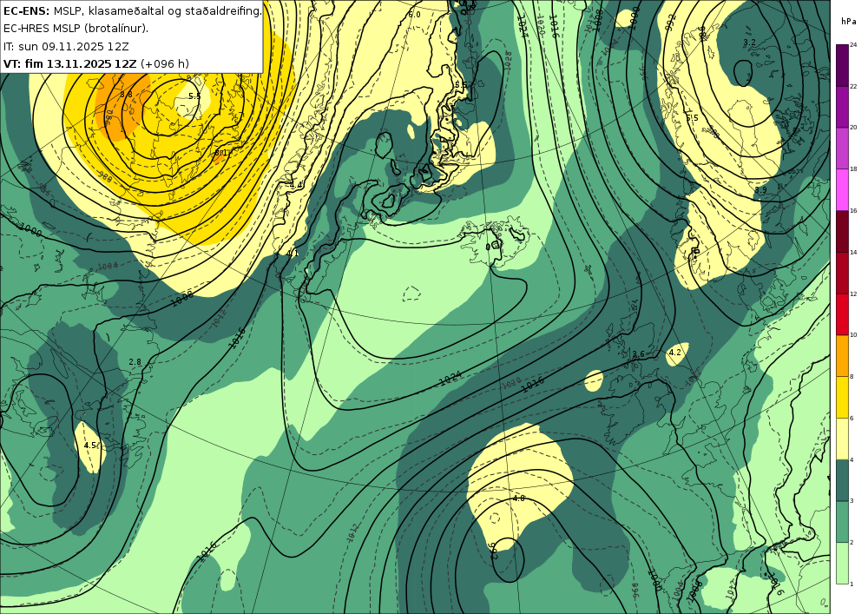Click the spread value '4.4' on the map
Screen dimensions: 868x614
(296, 184)
